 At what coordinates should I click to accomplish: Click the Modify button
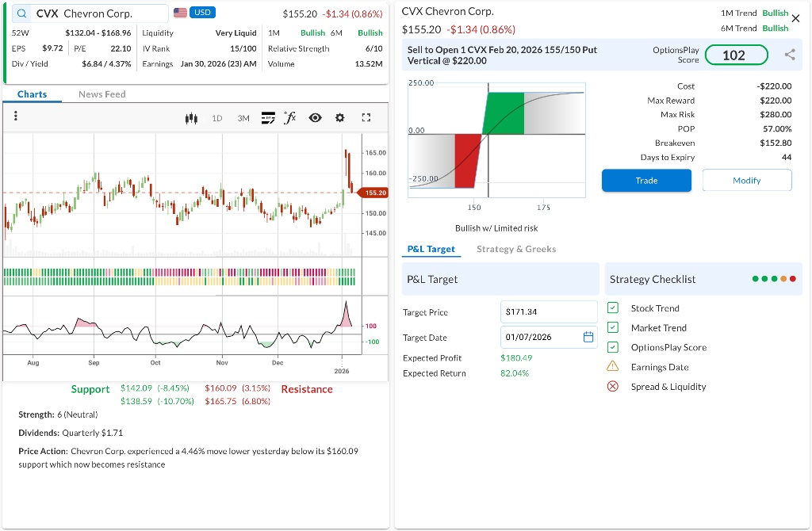[x=746, y=181]
